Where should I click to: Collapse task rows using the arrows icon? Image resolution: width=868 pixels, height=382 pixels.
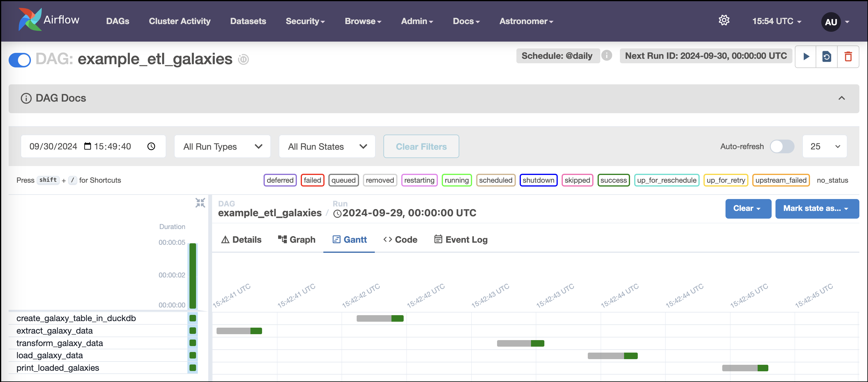200,203
